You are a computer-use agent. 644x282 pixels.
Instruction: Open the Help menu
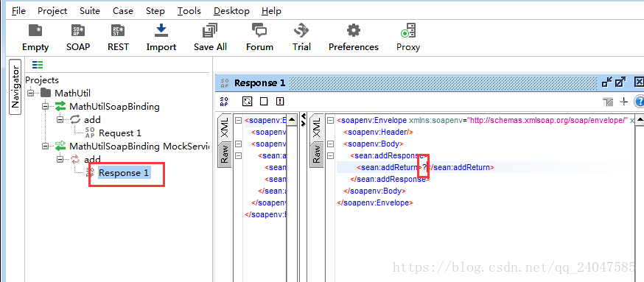point(271,11)
